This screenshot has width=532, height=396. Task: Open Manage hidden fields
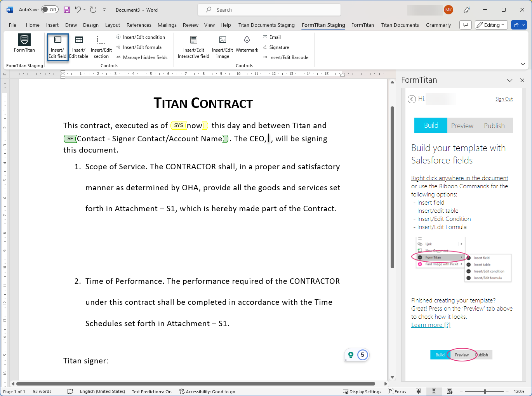[x=142, y=57]
